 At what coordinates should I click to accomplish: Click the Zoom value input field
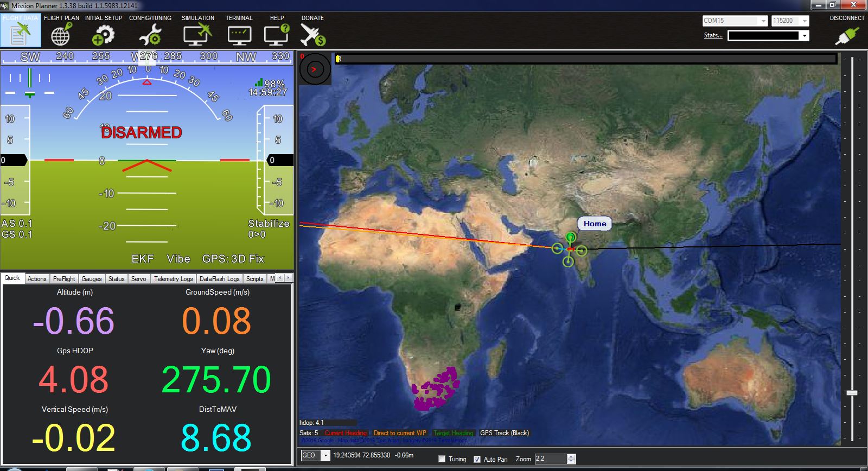(551, 459)
